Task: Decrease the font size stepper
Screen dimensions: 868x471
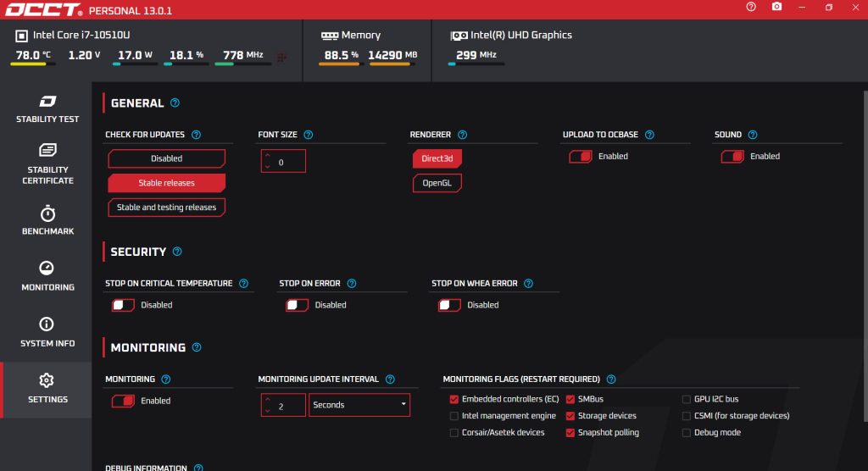Action: point(268,167)
